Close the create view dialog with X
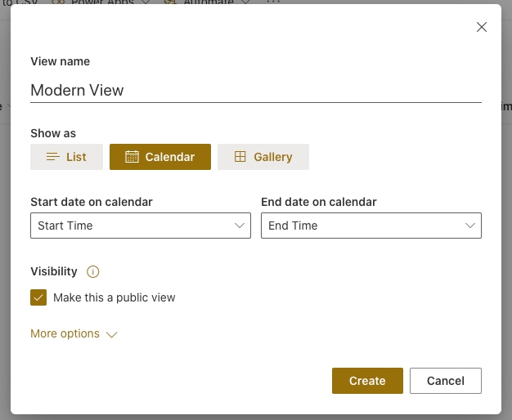512x420 pixels. (x=482, y=27)
